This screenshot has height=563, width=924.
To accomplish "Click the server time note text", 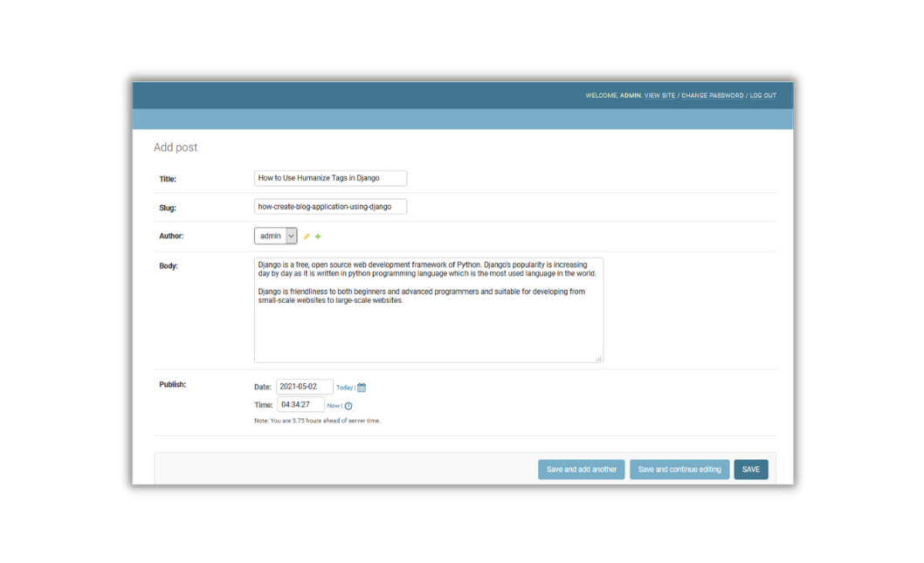I will (x=317, y=421).
